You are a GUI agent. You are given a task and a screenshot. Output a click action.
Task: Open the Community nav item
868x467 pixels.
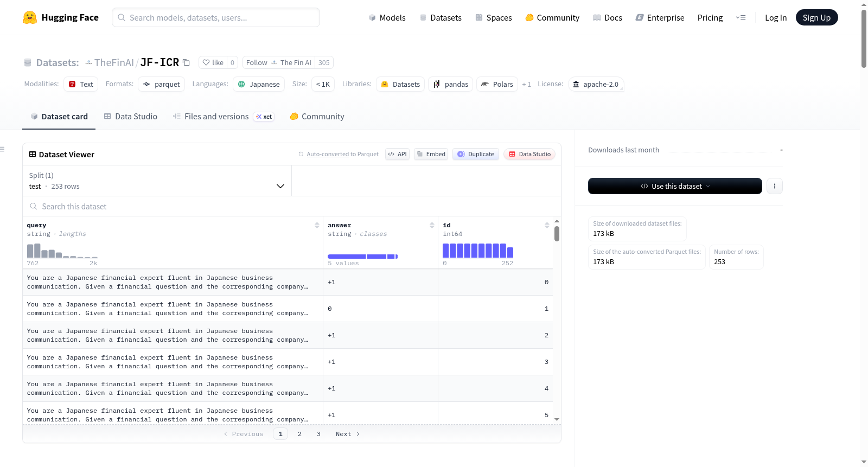click(552, 17)
